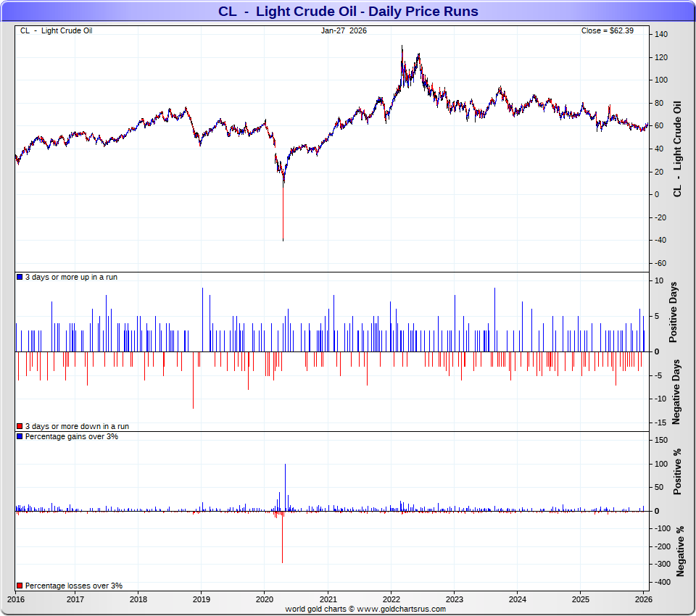The image size is (696, 616).
Task: Click the 2017 x-axis label
Action: pos(75,599)
